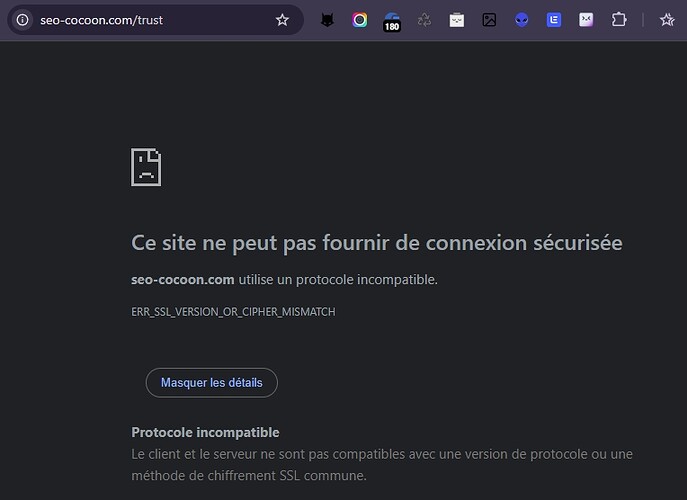The height and width of the screenshot is (500, 687).
Task: Open the black cat extension
Action: click(327, 20)
